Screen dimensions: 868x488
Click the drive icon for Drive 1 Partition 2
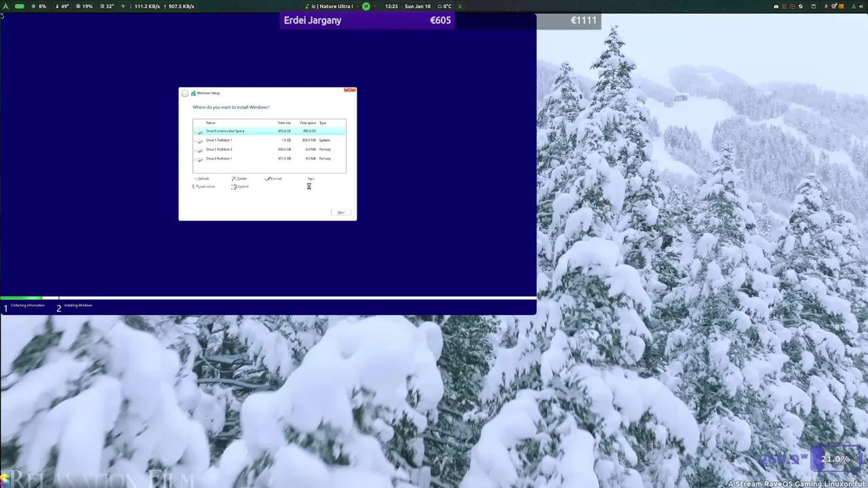coord(199,150)
